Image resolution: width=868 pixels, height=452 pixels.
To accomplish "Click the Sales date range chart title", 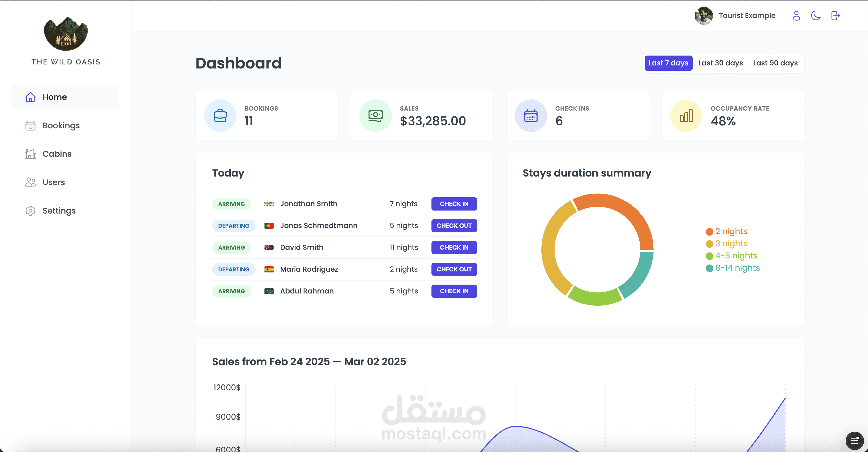I will coord(309,361).
